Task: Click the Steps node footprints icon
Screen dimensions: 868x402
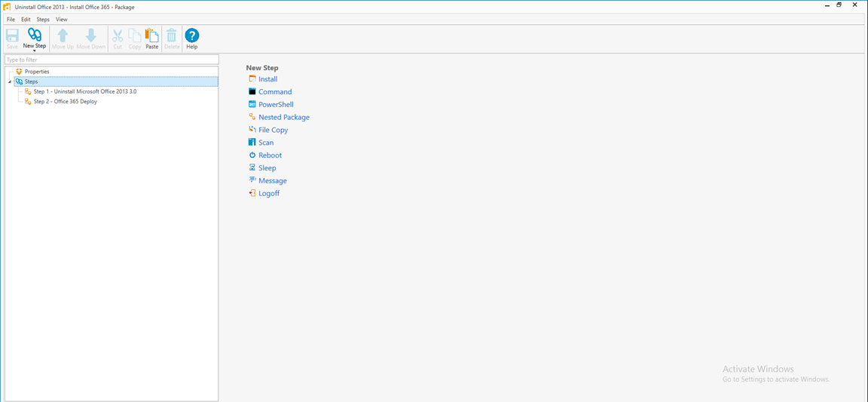Action: point(20,81)
